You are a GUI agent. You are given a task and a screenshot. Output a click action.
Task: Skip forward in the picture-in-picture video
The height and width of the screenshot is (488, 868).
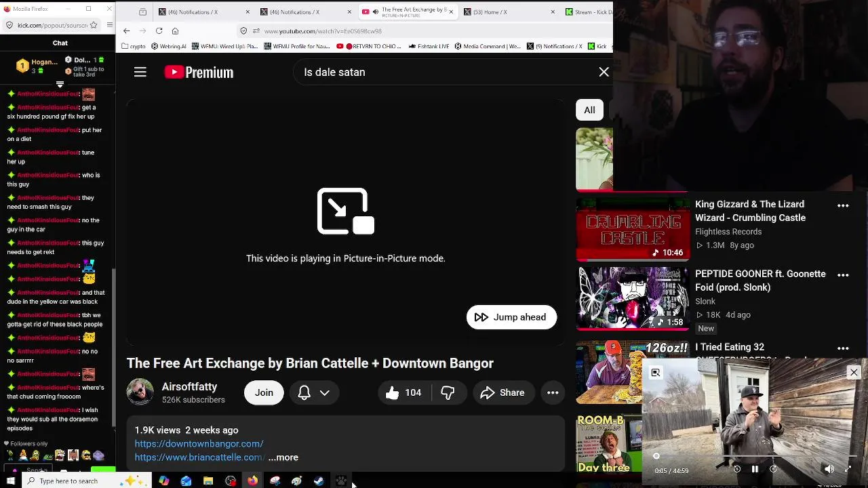(x=773, y=469)
